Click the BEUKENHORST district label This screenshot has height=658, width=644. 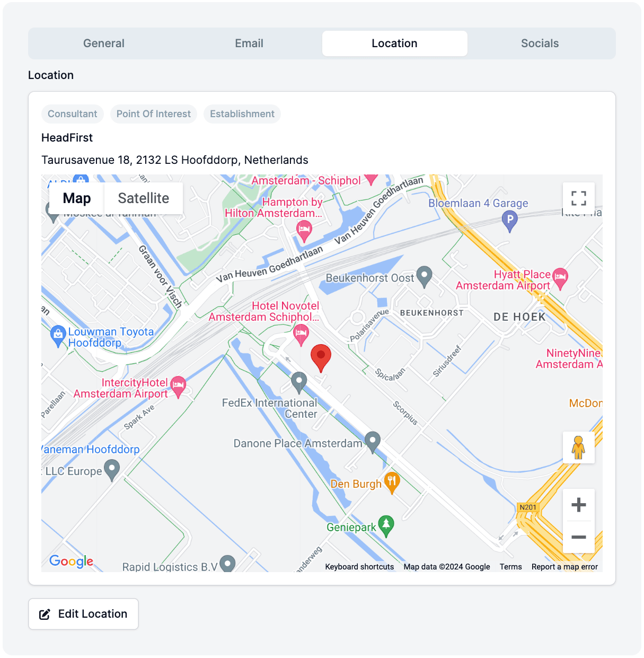click(x=432, y=313)
